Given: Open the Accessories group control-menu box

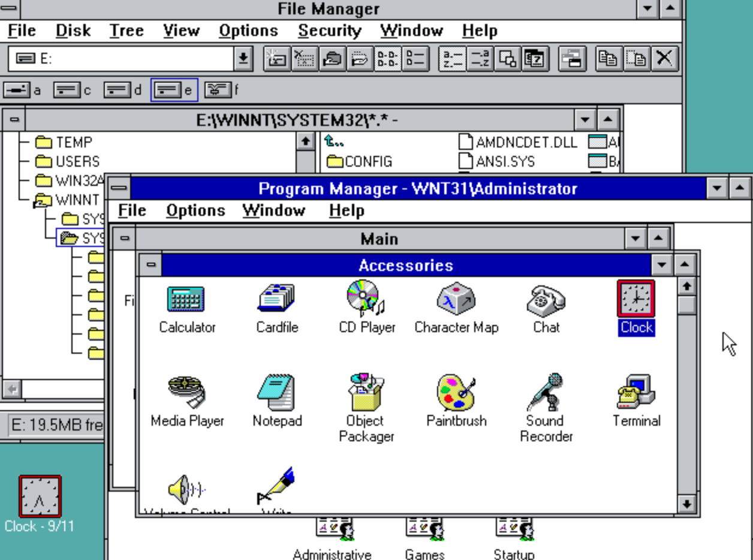Looking at the screenshot, I should (150, 265).
